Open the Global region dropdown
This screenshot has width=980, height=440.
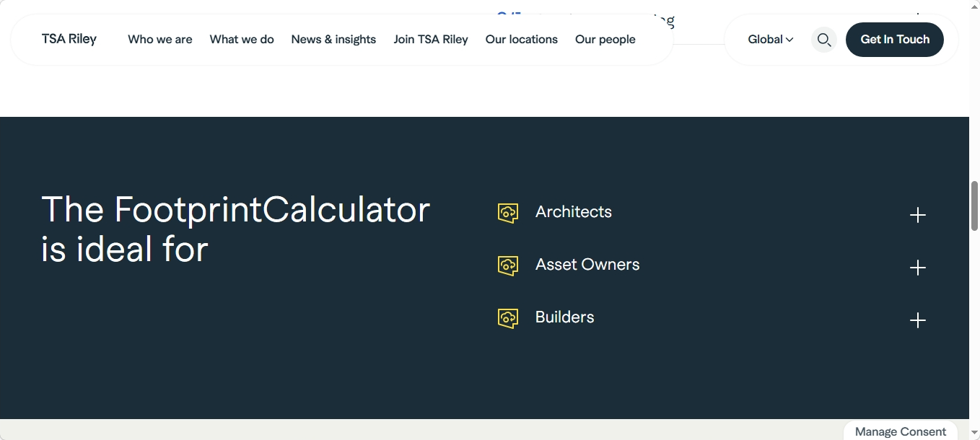[x=771, y=40]
